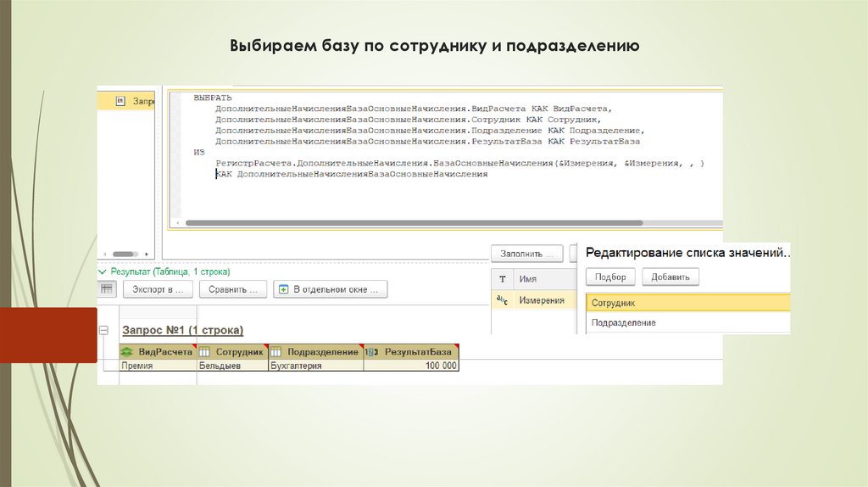Collapse the Результат (Таблица, 1 строка) section
The height and width of the screenshot is (487, 868).
102,272
